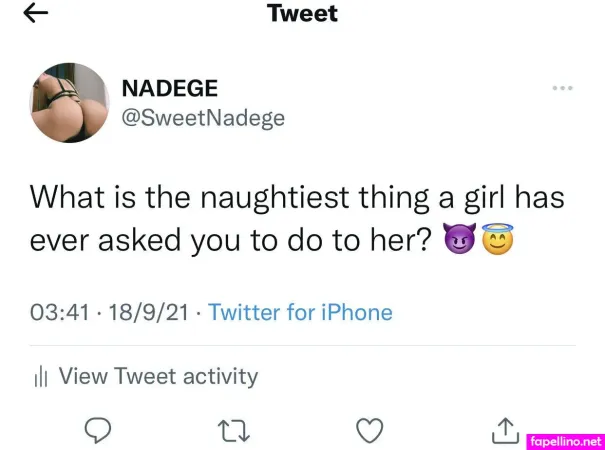
Task: Open View Tweet activity
Action: pos(158,376)
